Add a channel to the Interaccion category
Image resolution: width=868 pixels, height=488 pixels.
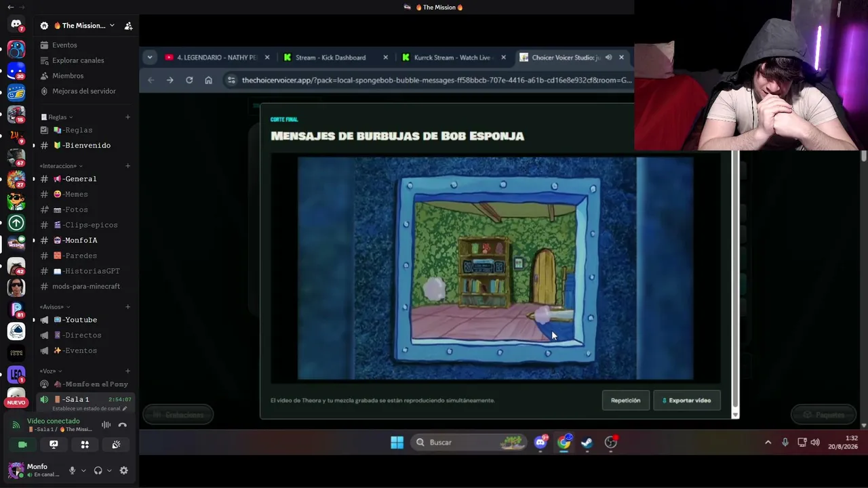pos(127,166)
